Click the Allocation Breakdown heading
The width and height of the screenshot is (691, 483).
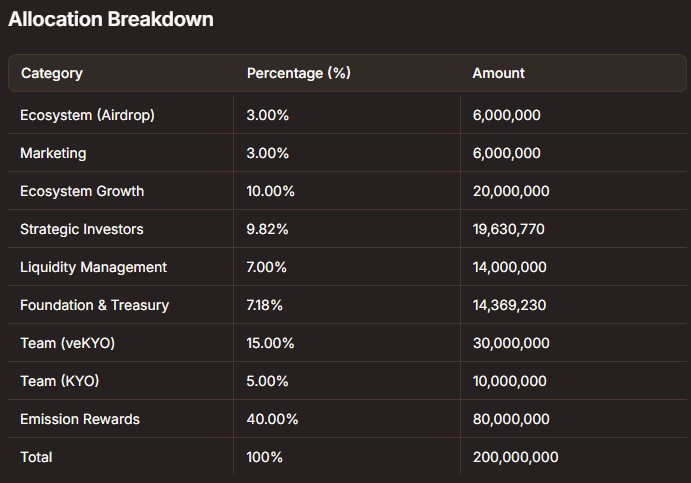(111, 19)
